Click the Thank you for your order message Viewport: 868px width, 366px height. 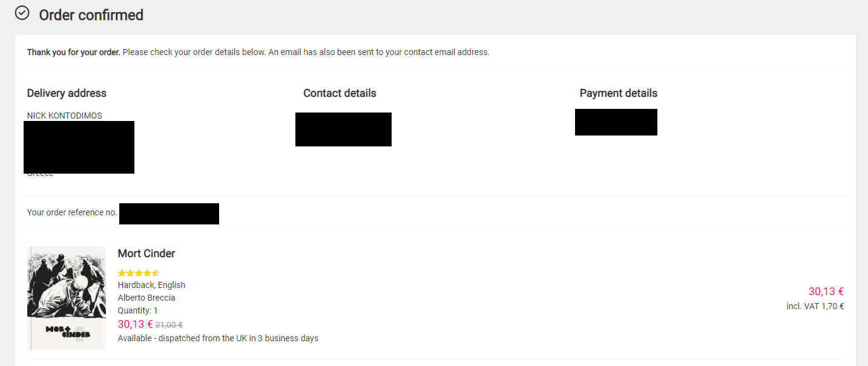[258, 52]
